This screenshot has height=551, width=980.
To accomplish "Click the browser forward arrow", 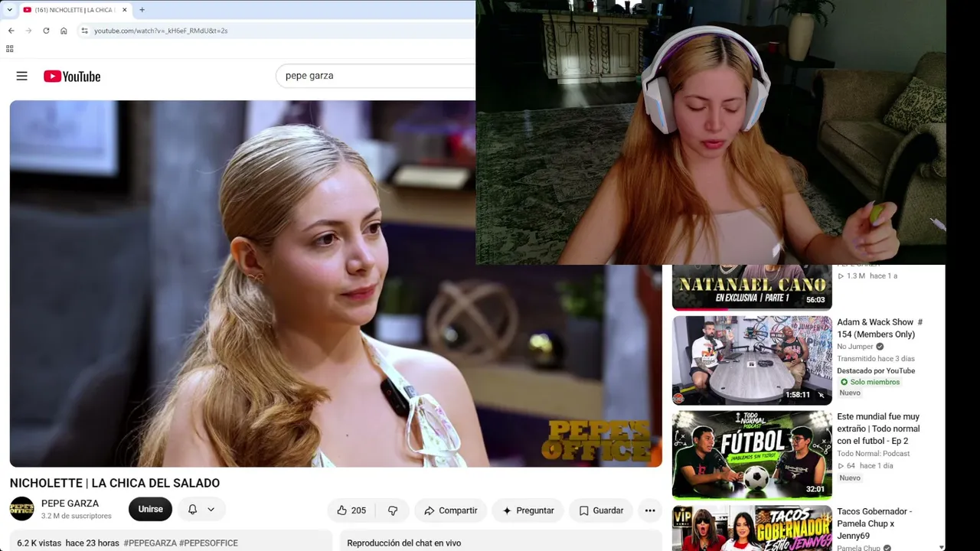I will click(x=28, y=31).
